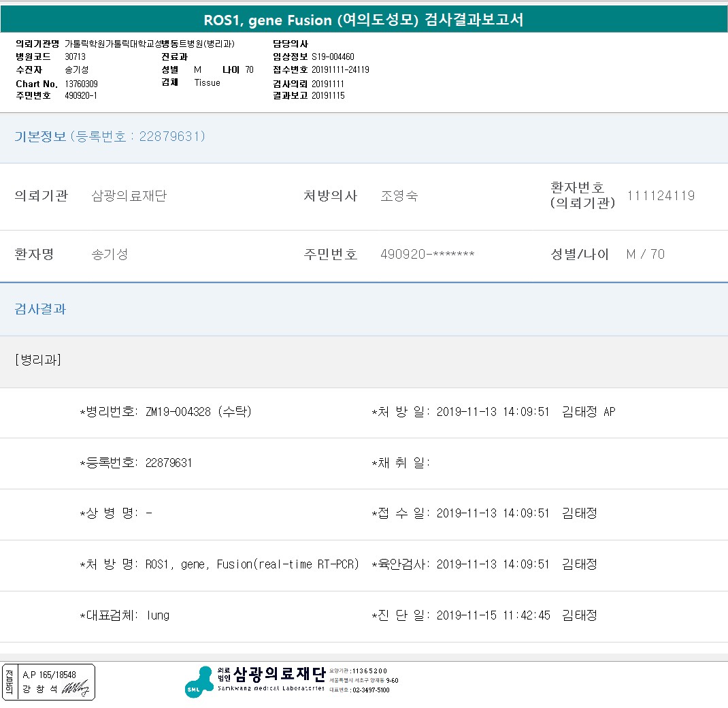The height and width of the screenshot is (708, 728).
Task: Click the 김태정 AP name on prescription date row
Action: [x=589, y=412]
